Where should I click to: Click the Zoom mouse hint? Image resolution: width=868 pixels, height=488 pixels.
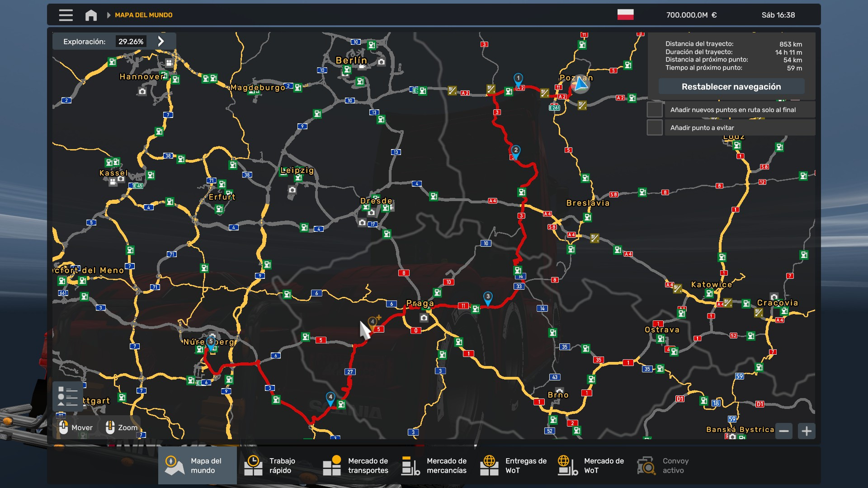coord(121,427)
